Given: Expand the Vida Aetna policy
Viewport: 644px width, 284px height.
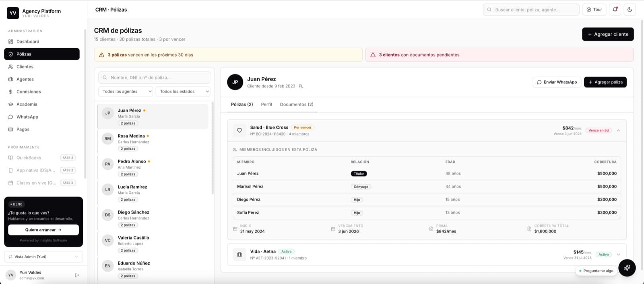Looking at the screenshot, I should [x=618, y=254].
